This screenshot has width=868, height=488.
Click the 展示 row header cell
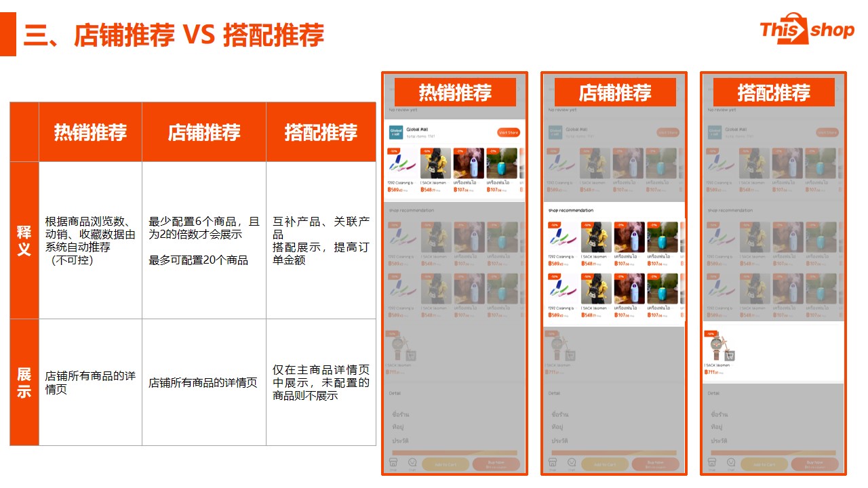click(x=24, y=382)
